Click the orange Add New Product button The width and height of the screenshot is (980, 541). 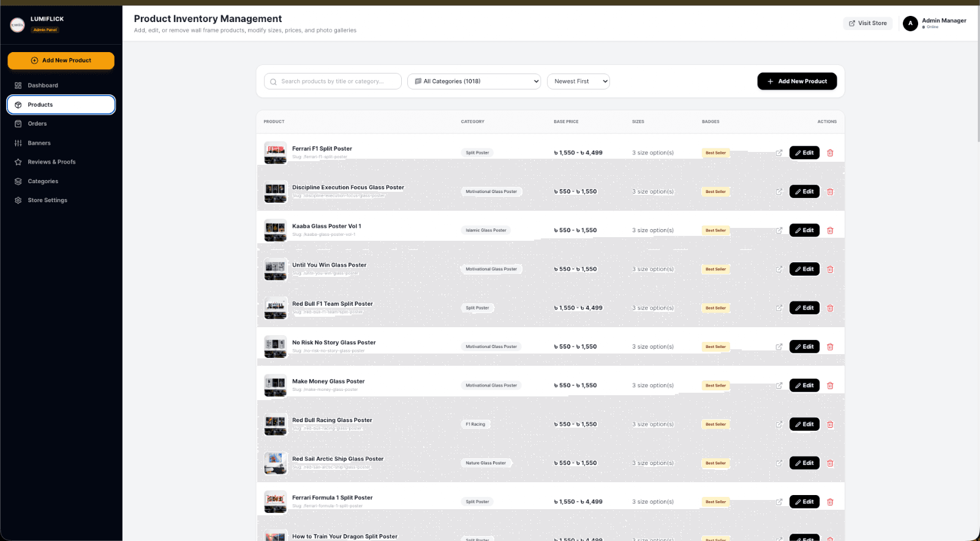[x=61, y=61]
